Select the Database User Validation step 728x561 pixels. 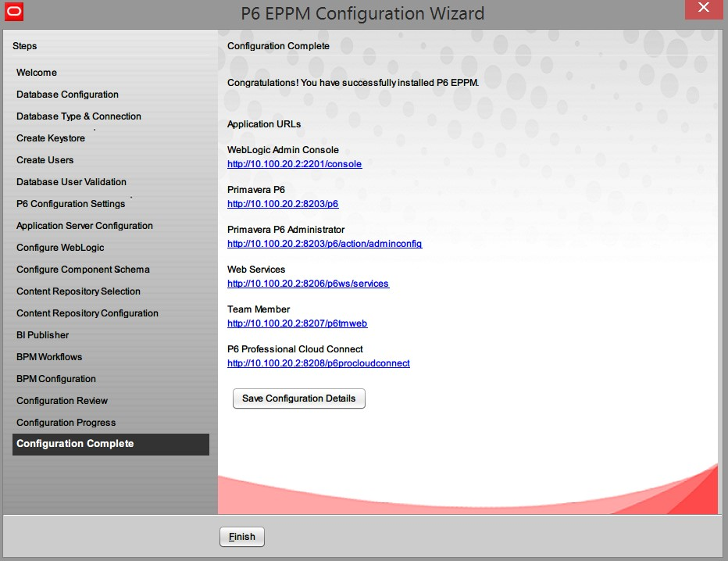72,181
